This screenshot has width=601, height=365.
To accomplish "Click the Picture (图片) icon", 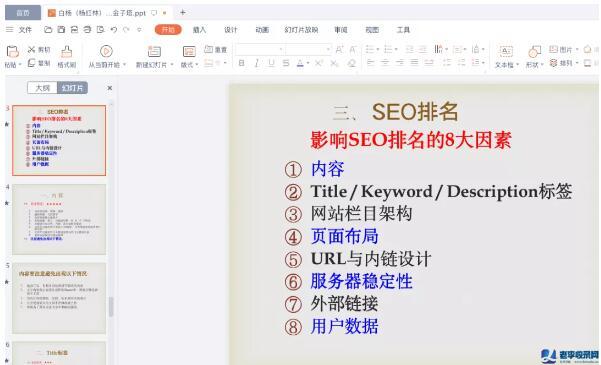I will pyautogui.click(x=553, y=49).
